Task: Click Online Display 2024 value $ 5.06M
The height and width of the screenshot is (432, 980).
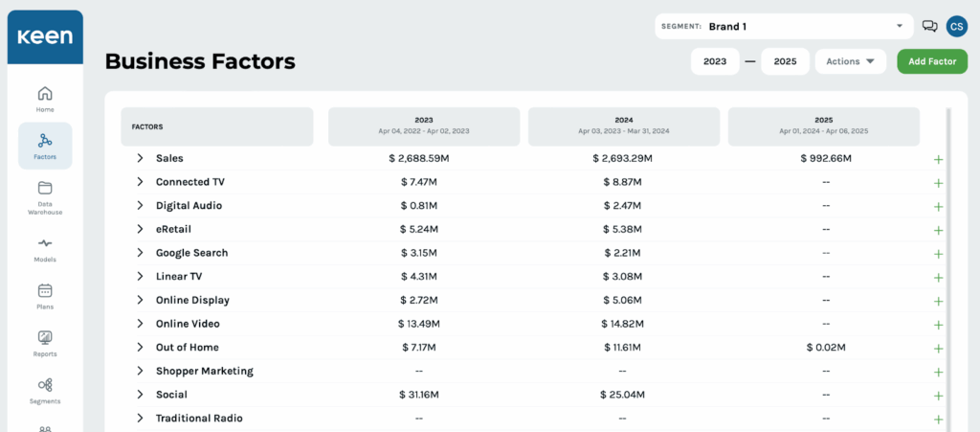Action: point(622,300)
